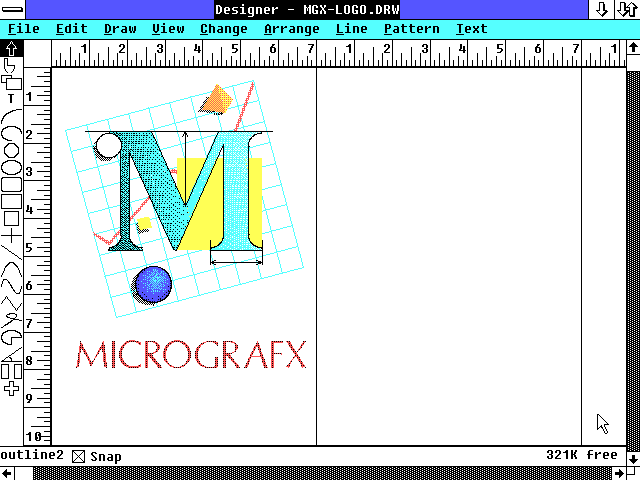Click the ruler origin corner box
This screenshot has width=640, height=480.
coord(37,53)
